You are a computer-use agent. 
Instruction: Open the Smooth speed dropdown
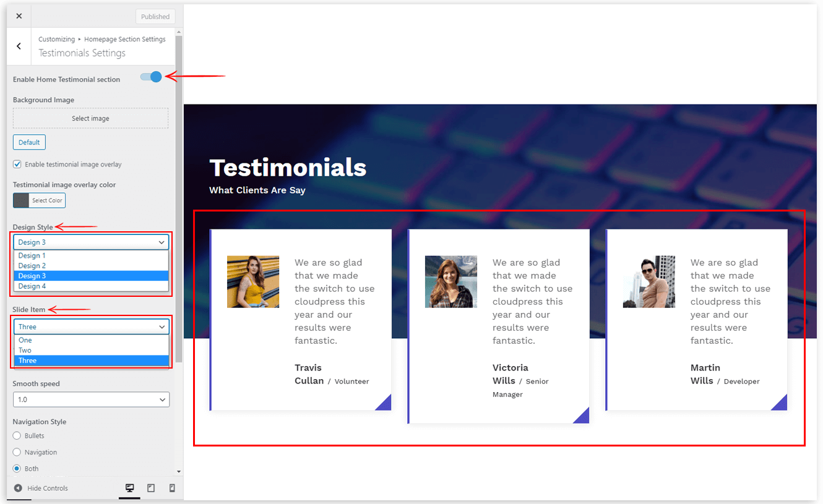[x=91, y=399]
